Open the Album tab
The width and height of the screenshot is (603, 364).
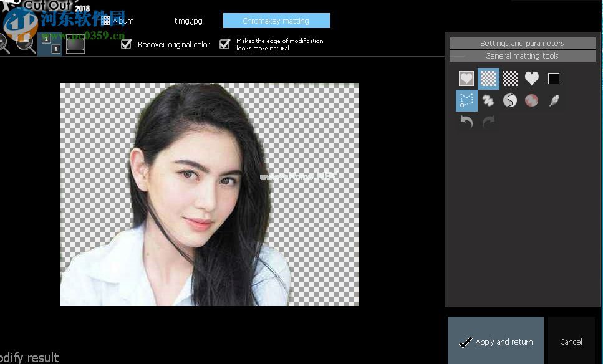(x=118, y=21)
